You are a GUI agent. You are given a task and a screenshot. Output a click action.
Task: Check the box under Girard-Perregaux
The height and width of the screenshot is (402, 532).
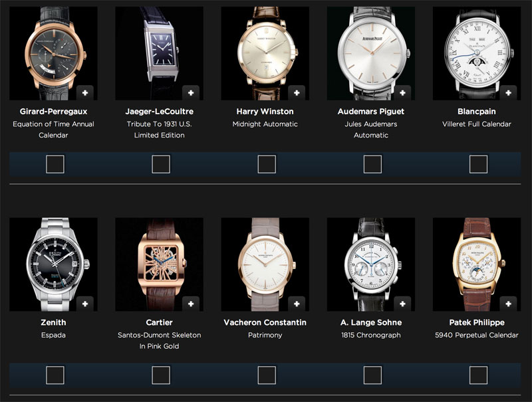55,164
